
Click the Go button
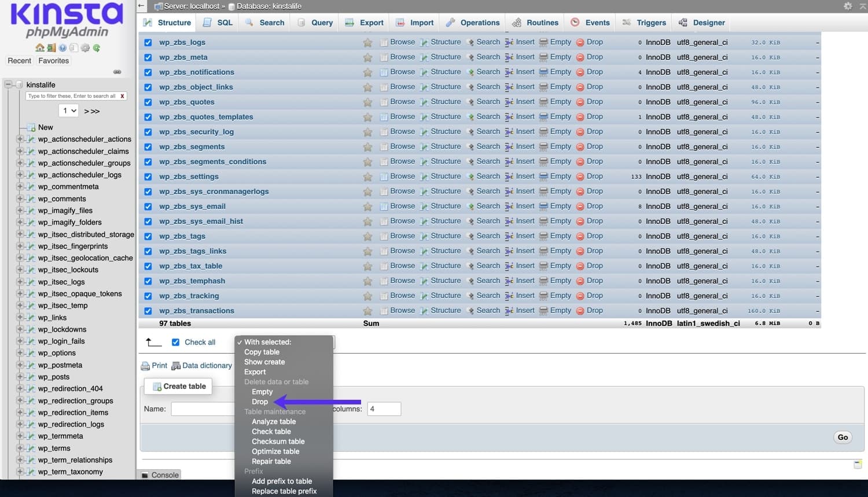click(843, 437)
